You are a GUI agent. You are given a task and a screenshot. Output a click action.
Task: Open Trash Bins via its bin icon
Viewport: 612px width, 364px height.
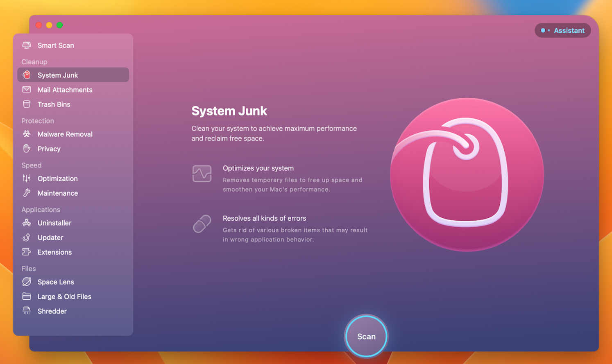click(27, 104)
